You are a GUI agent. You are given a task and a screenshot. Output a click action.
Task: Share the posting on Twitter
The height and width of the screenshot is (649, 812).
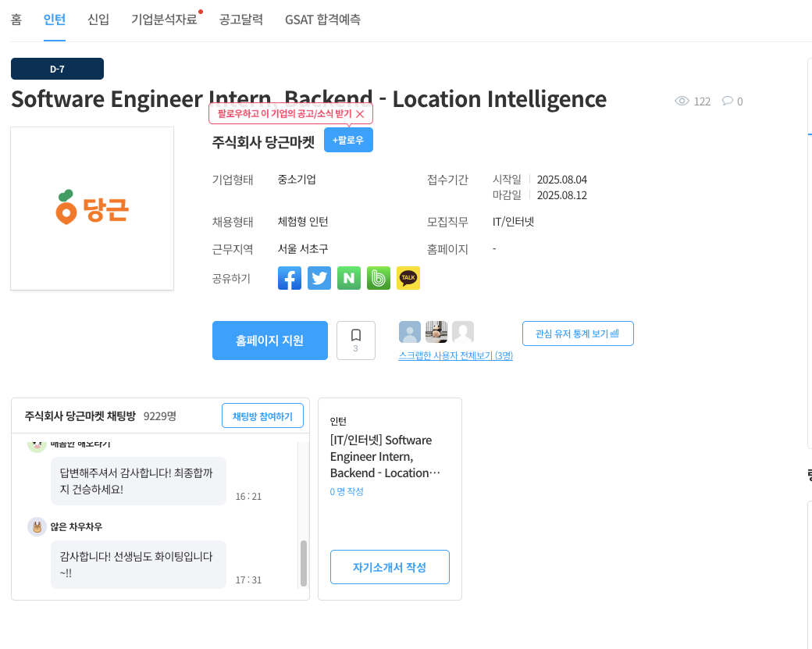pos(319,278)
